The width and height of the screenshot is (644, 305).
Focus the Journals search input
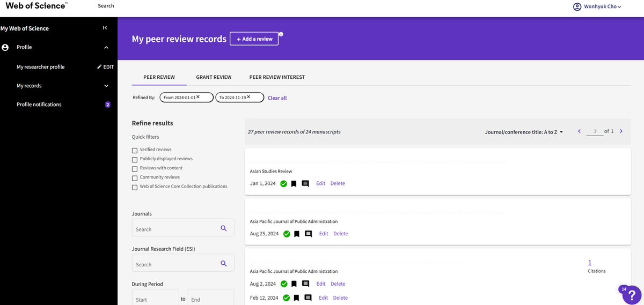click(183, 227)
